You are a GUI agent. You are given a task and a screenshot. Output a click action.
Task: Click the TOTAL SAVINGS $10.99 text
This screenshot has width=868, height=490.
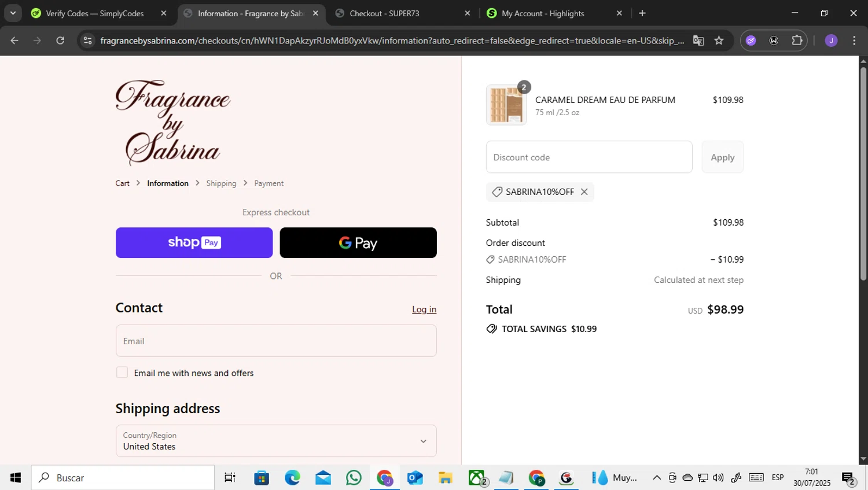[x=549, y=329]
